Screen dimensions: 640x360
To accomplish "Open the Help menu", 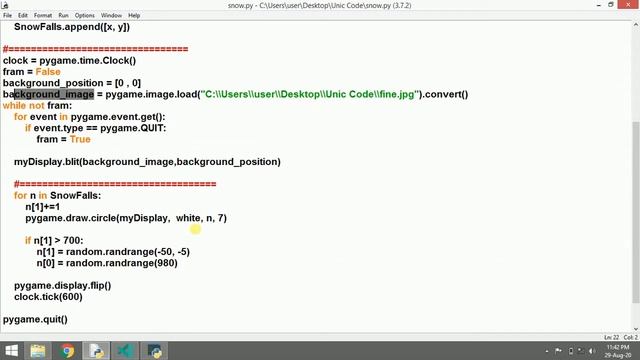I will pos(134,16).
